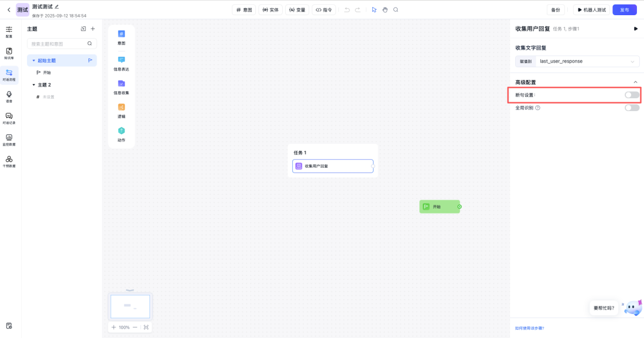Enable the 断句设置 toggle
Image resolution: width=644 pixels, height=338 pixels.
point(632,95)
